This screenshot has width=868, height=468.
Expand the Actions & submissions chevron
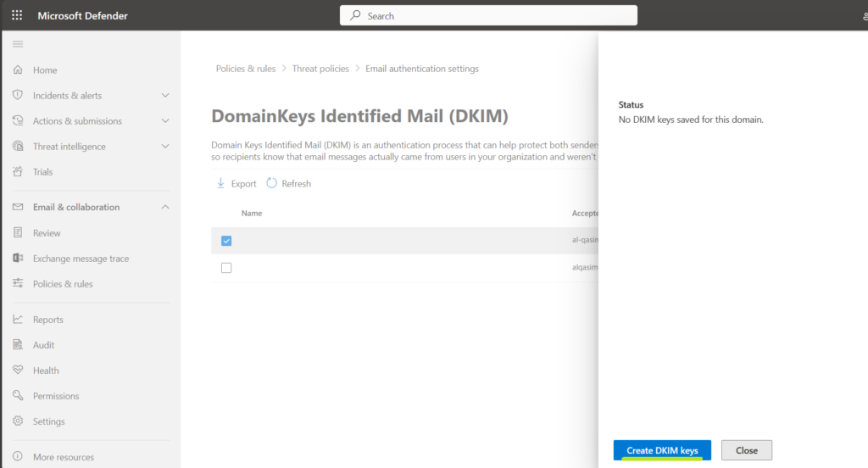(x=165, y=120)
